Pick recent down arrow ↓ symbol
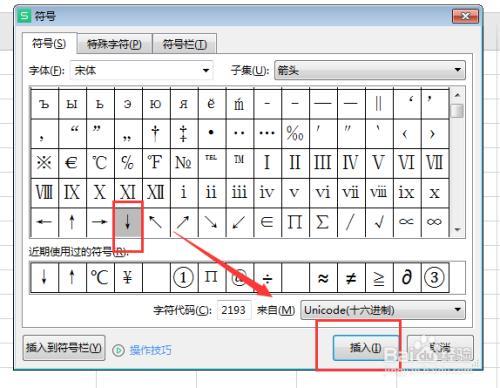 pyautogui.click(x=44, y=277)
